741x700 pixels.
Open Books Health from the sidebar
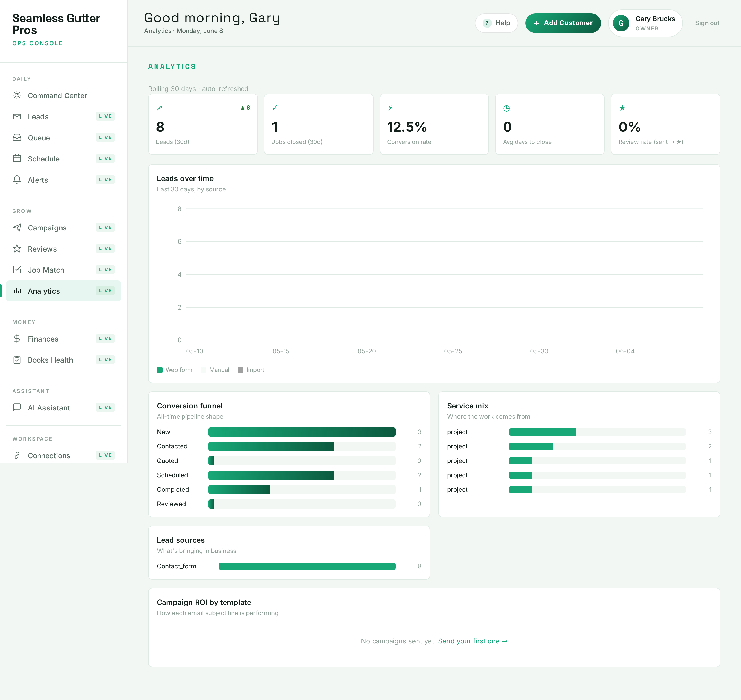pyautogui.click(x=64, y=360)
